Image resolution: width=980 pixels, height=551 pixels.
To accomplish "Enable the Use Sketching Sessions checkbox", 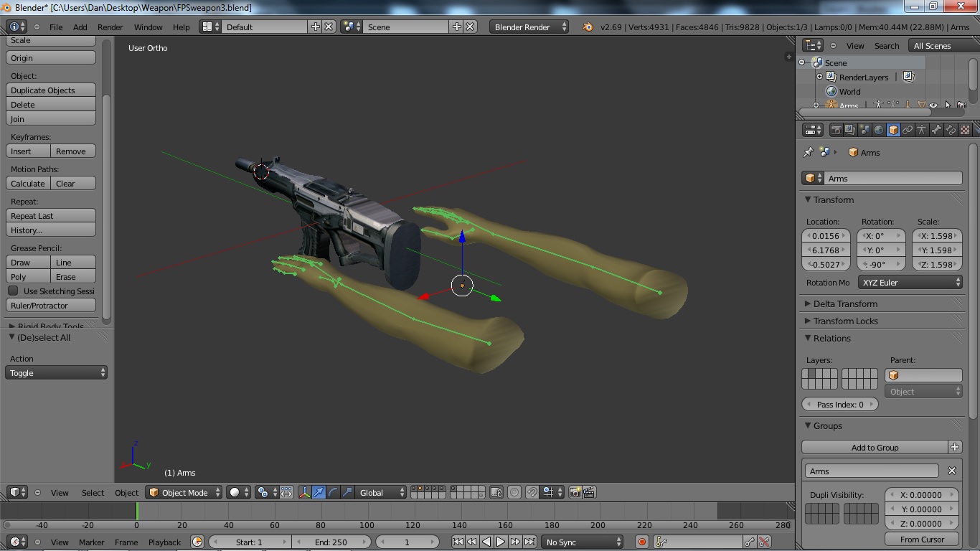I will click(x=13, y=291).
